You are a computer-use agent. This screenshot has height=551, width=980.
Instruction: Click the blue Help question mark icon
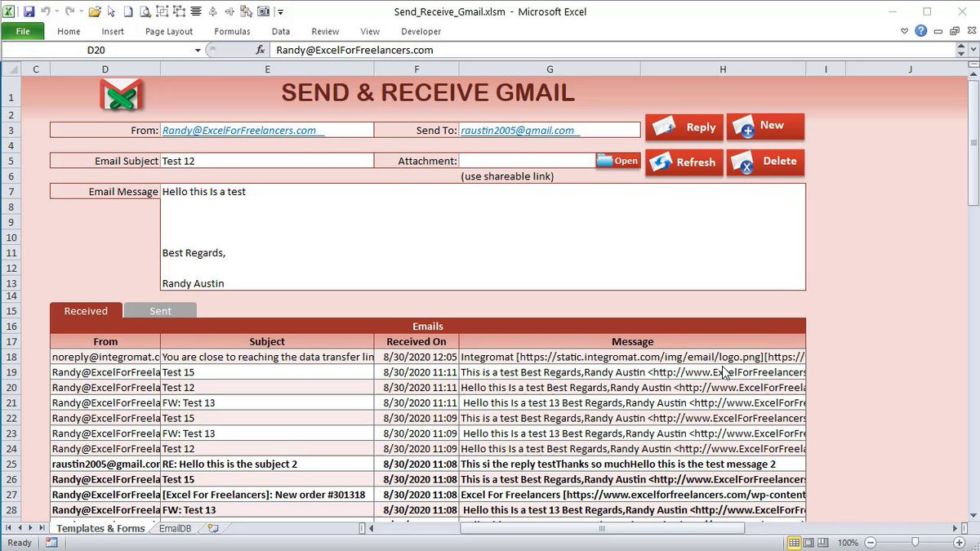921,31
